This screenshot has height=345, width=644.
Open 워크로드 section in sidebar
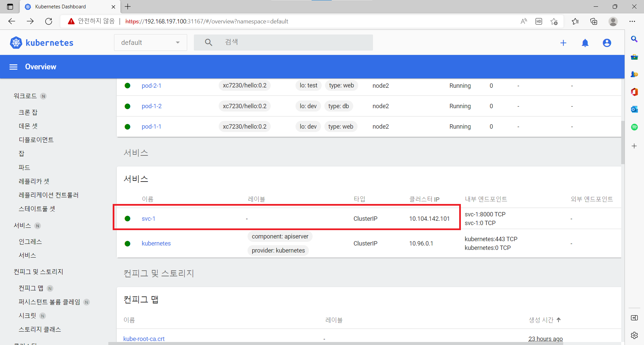pos(25,96)
